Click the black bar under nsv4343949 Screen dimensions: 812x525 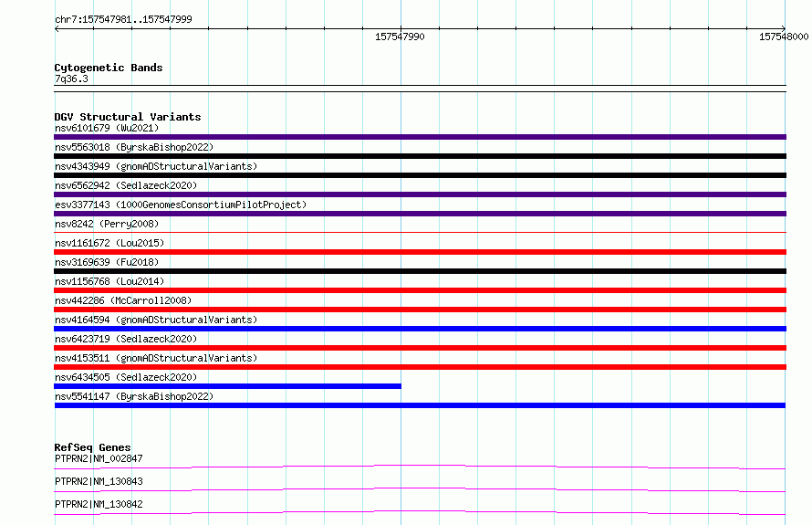pos(420,175)
